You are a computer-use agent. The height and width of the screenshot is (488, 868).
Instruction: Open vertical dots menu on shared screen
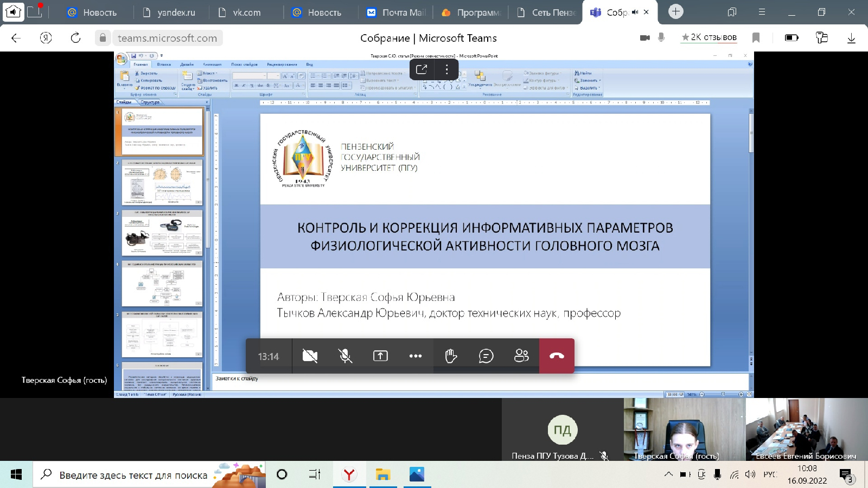coord(446,69)
